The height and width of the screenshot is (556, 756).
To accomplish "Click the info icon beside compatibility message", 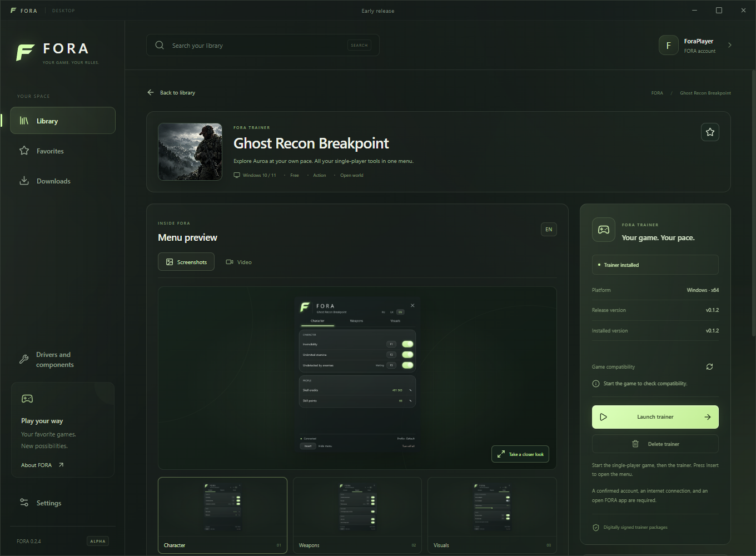I will tap(596, 384).
